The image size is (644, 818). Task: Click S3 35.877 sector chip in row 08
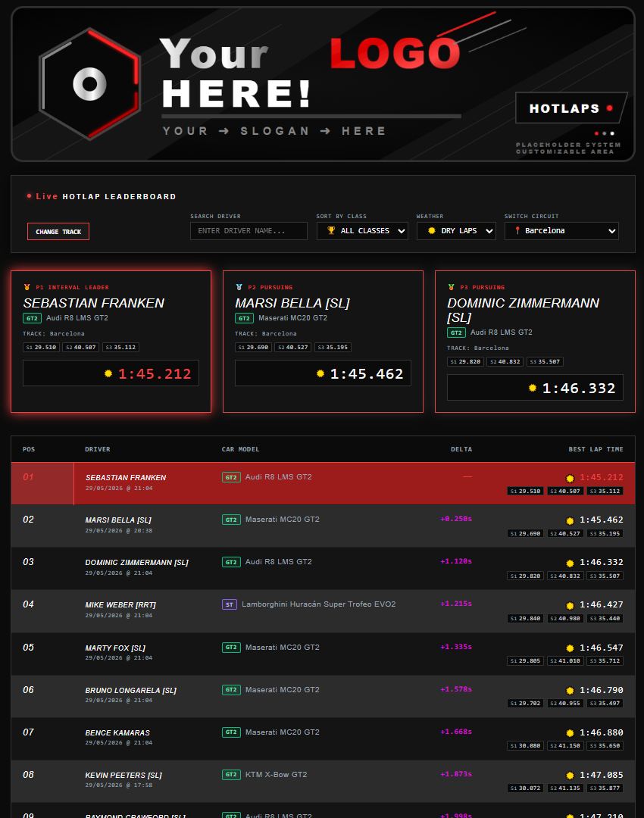click(x=605, y=788)
